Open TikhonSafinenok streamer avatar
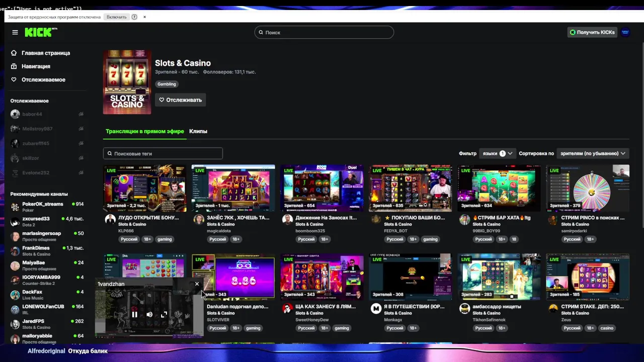Viewport: 644px width, 362px height. 464,308
